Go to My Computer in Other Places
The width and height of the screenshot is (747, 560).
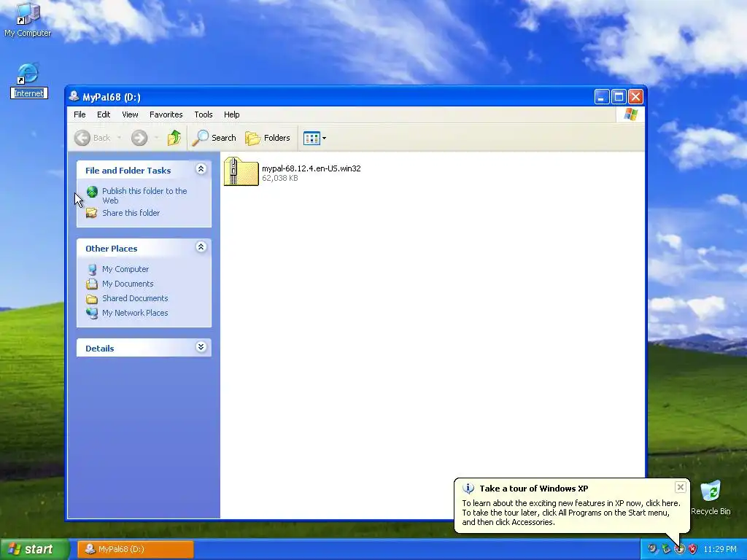click(x=125, y=269)
